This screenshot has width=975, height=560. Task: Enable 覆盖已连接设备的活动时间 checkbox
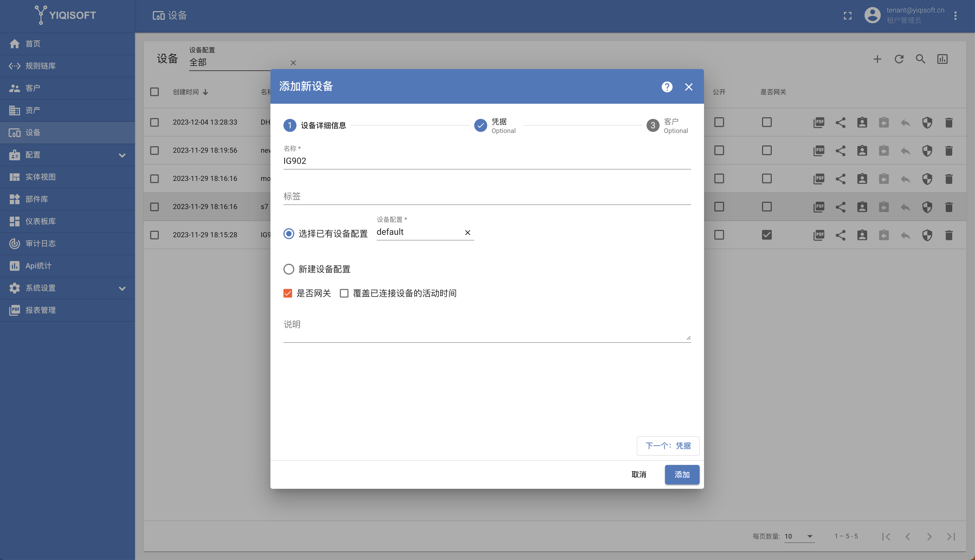pos(344,294)
